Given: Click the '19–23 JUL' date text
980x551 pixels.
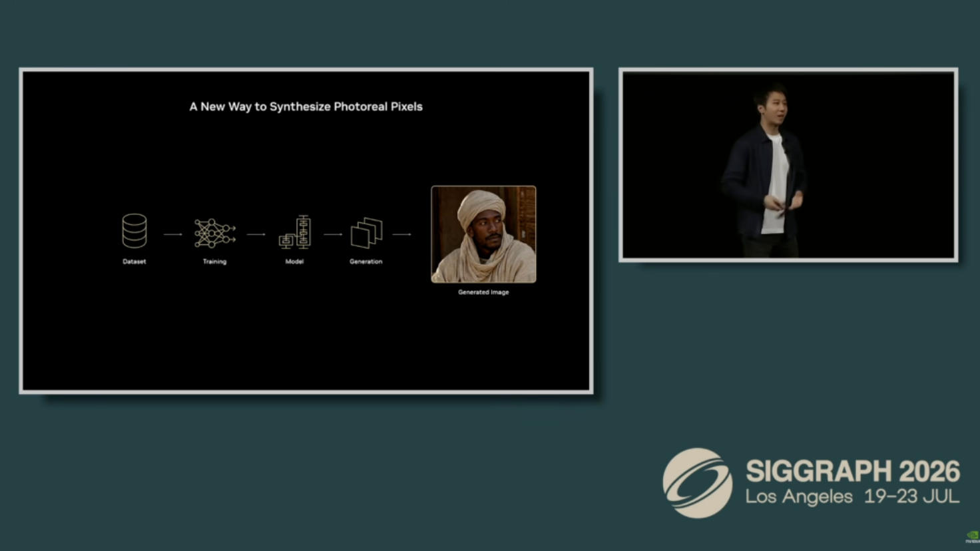Looking at the screenshot, I should 912,496.
